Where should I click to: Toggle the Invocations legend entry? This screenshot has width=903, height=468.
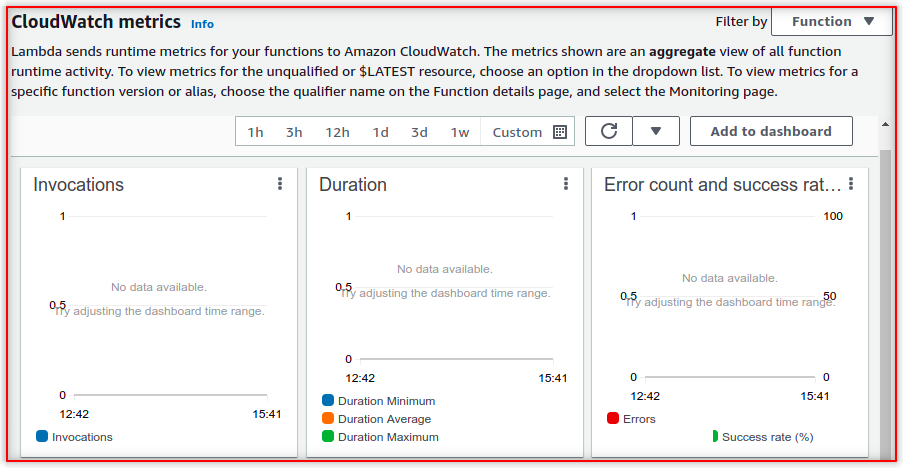pyautogui.click(x=74, y=437)
